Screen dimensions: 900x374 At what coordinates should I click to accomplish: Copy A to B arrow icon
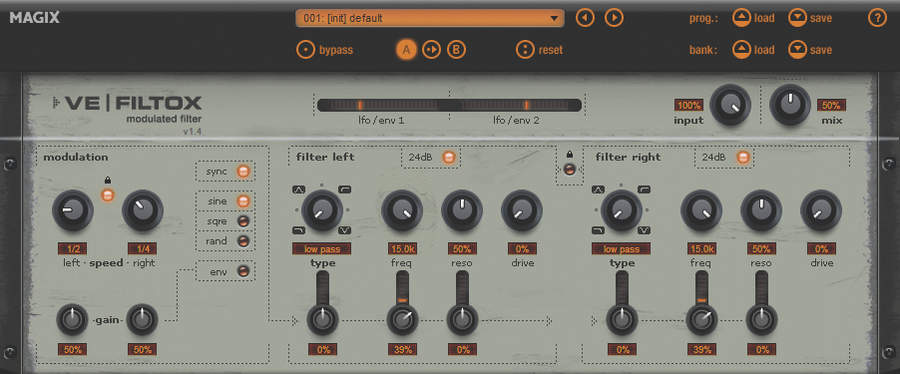point(431,50)
